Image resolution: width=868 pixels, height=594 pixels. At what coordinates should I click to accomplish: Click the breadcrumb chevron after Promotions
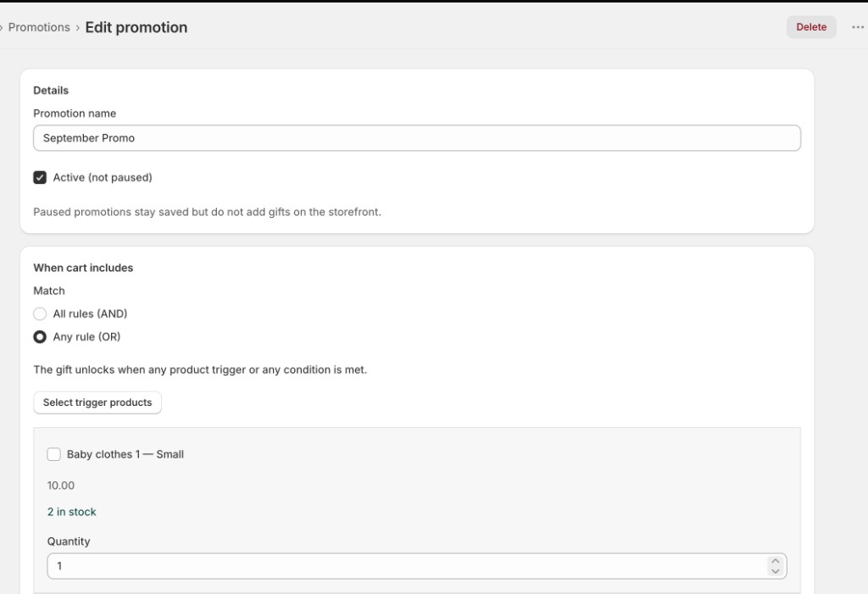pos(77,28)
